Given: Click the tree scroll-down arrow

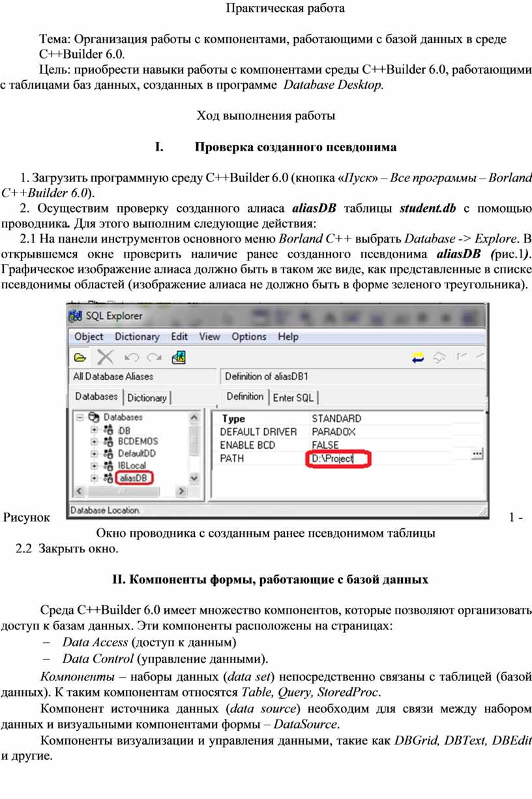Looking at the screenshot, I should (194, 479).
